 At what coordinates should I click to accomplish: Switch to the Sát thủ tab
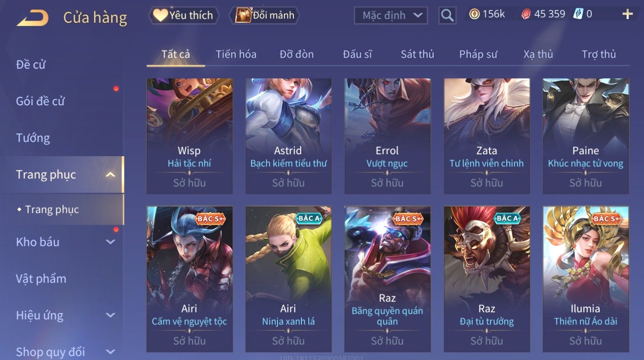point(417,54)
